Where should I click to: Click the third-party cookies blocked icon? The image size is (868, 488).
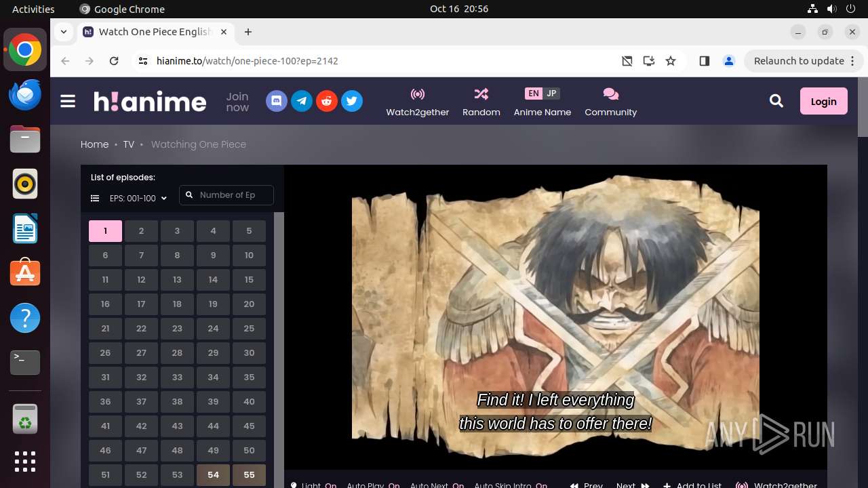pyautogui.click(x=627, y=61)
